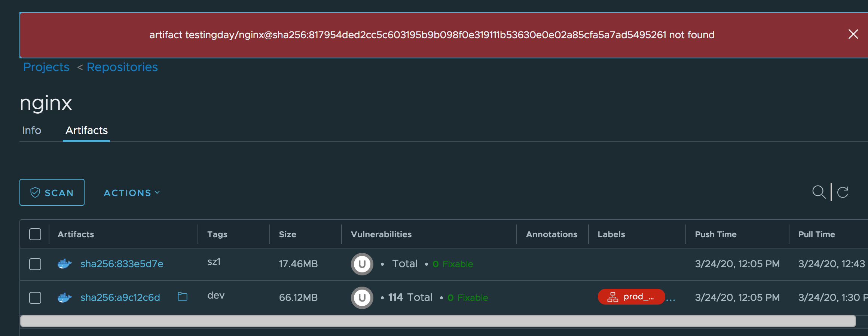Go to Projects breadcrumb link

[46, 67]
